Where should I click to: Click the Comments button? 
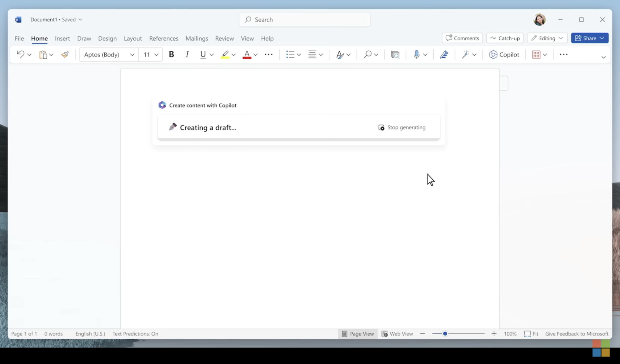coord(462,38)
